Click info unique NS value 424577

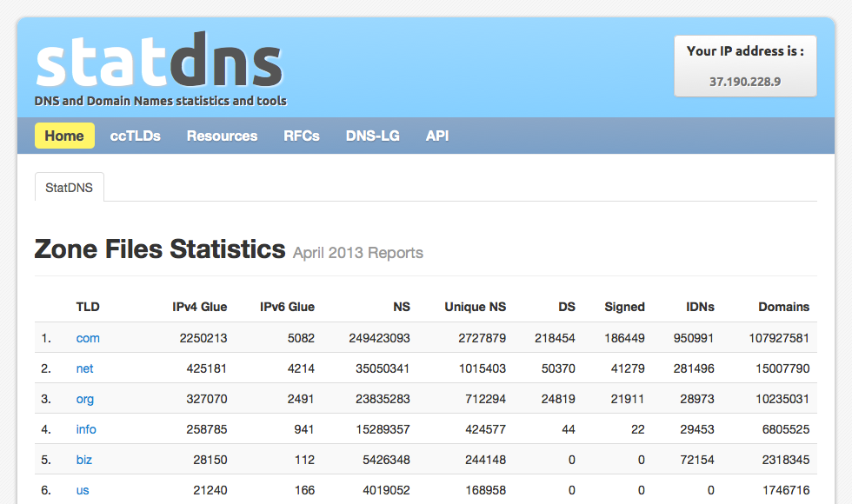point(485,429)
